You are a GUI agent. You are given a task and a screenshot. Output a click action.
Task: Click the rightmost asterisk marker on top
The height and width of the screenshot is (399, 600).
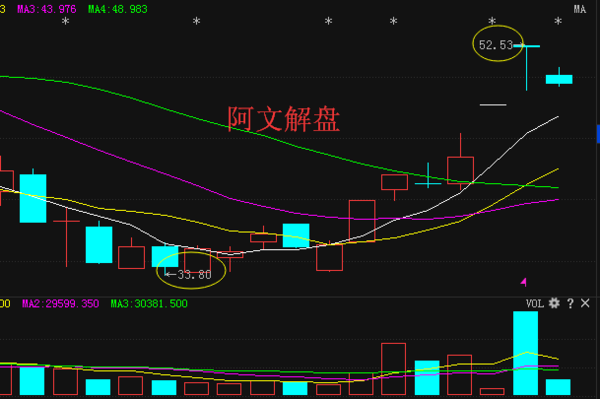[x=558, y=21]
